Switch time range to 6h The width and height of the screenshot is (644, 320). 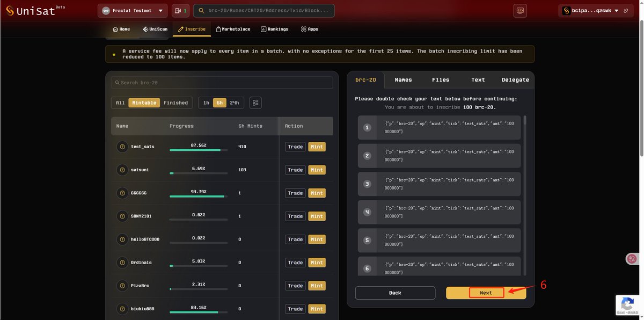coord(219,103)
